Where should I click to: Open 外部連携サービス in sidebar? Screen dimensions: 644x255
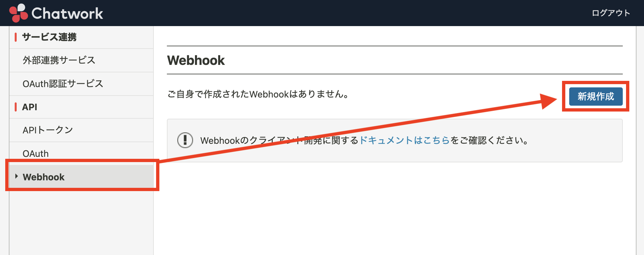coord(81,60)
